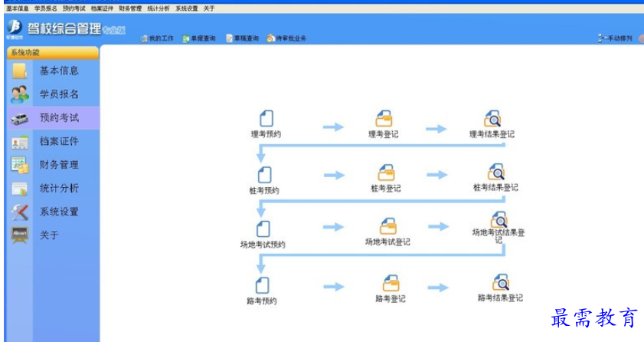Image resolution: width=644 pixels, height=342 pixels.
Task: Open 学员报名 in the top menu bar
Action: [x=46, y=8]
